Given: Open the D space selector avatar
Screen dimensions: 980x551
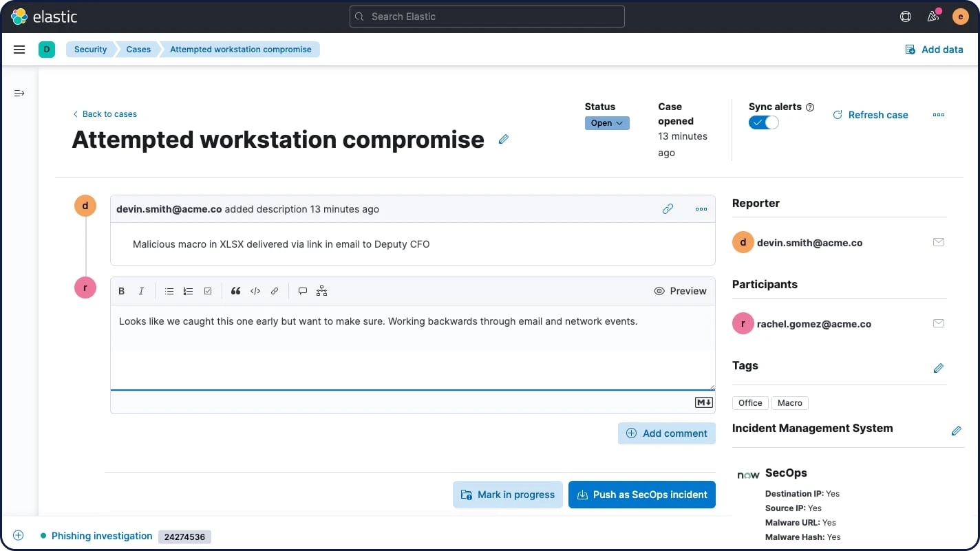Looking at the screenshot, I should click(x=47, y=50).
